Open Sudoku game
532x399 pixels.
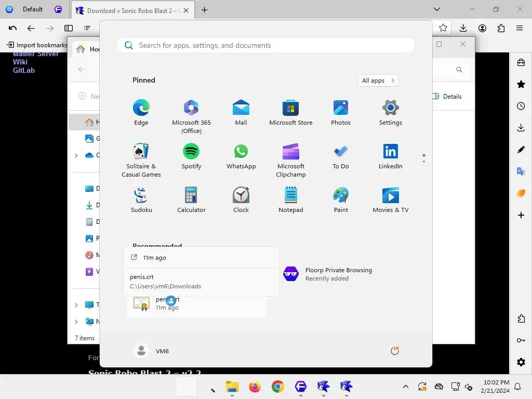(141, 200)
